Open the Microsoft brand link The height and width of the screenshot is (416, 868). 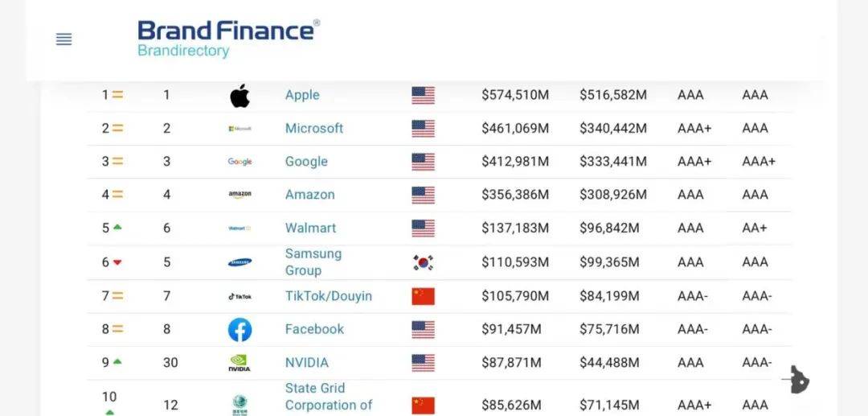click(x=314, y=128)
